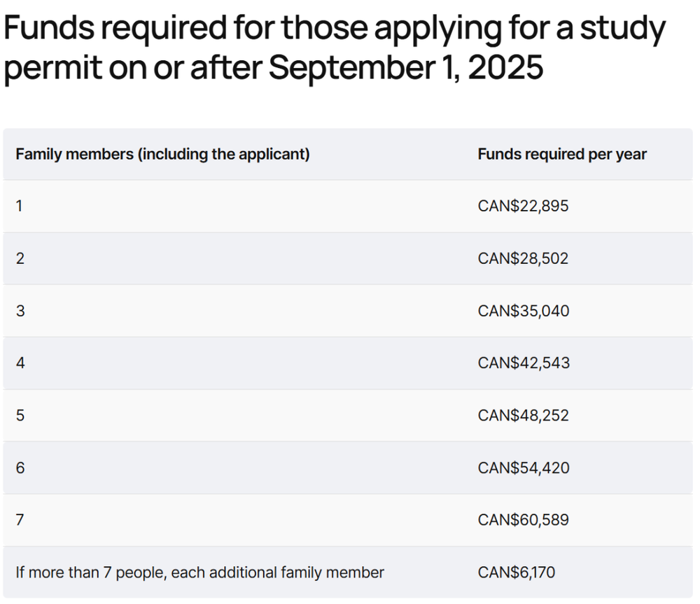The width and height of the screenshot is (700, 604).
Task: Select the Family members column header
Action: (162, 154)
